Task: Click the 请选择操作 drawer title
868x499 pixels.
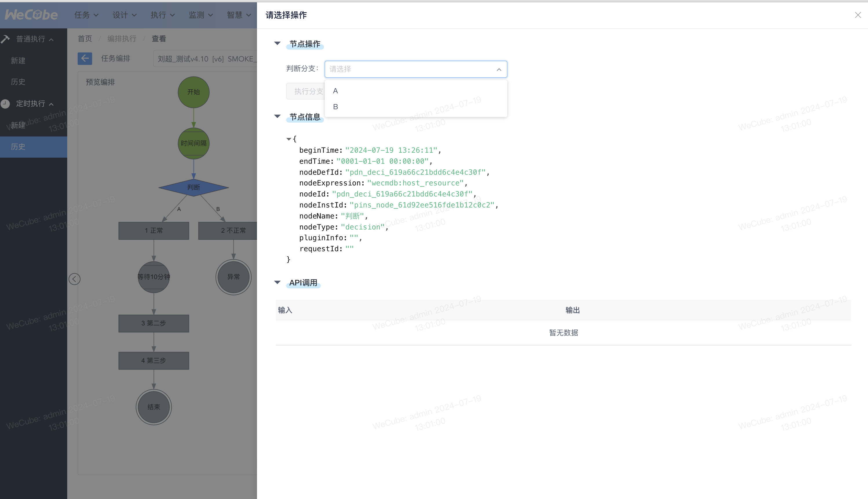Action: click(286, 15)
